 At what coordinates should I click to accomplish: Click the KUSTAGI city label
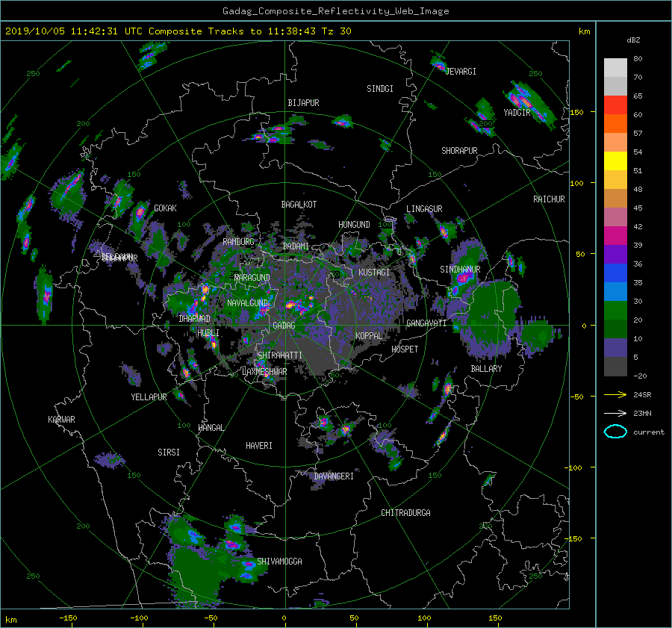pos(374,273)
